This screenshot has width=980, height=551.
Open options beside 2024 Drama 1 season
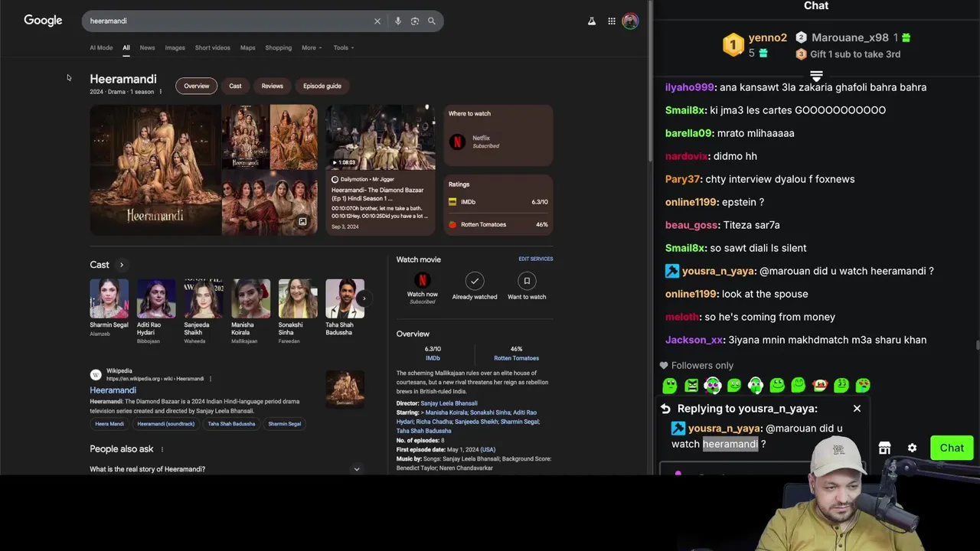pyautogui.click(x=160, y=92)
